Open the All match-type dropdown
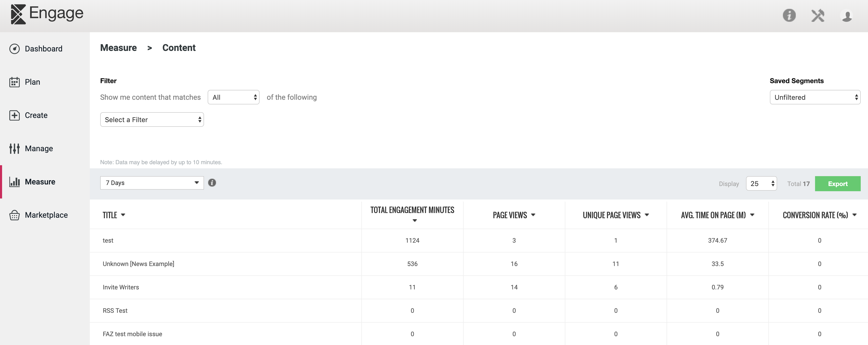This screenshot has width=868, height=345. tap(234, 97)
